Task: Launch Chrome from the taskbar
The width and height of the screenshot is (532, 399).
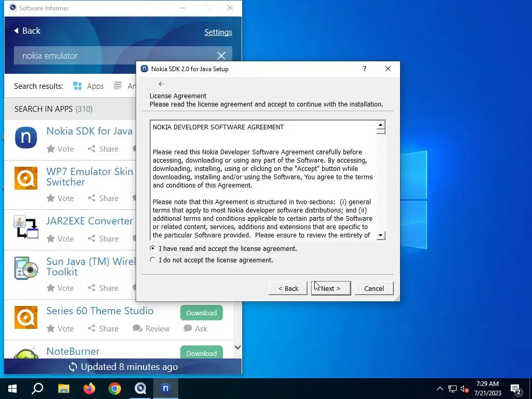Action: (x=115, y=389)
